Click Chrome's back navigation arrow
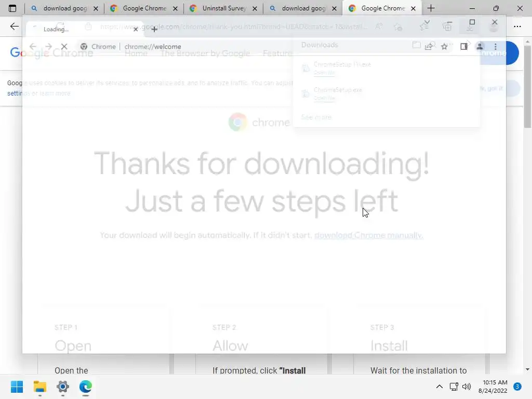 point(33,46)
